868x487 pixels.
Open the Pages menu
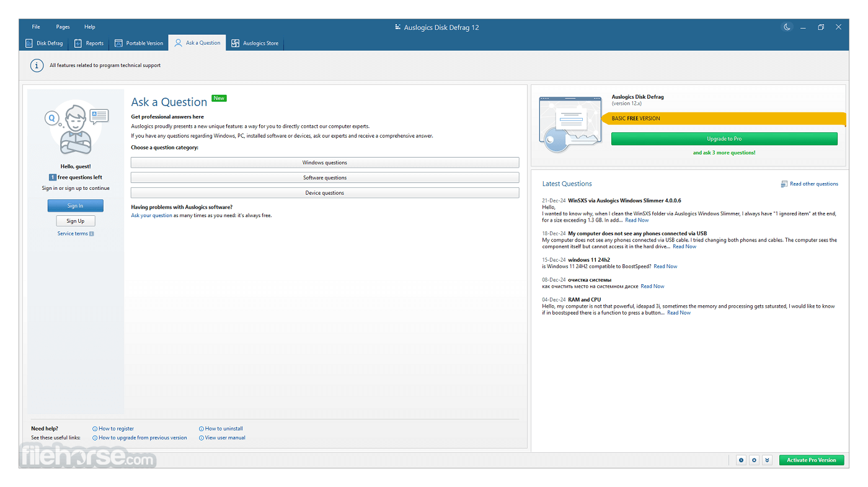pos(63,27)
